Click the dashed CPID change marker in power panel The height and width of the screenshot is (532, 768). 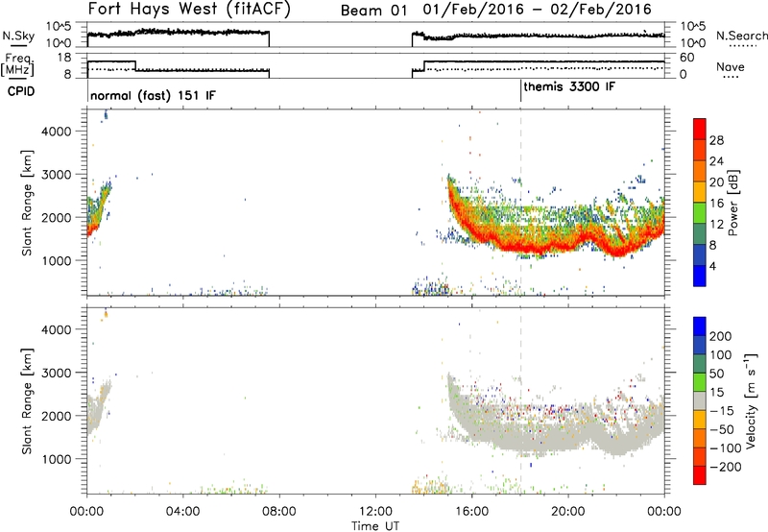[520, 203]
